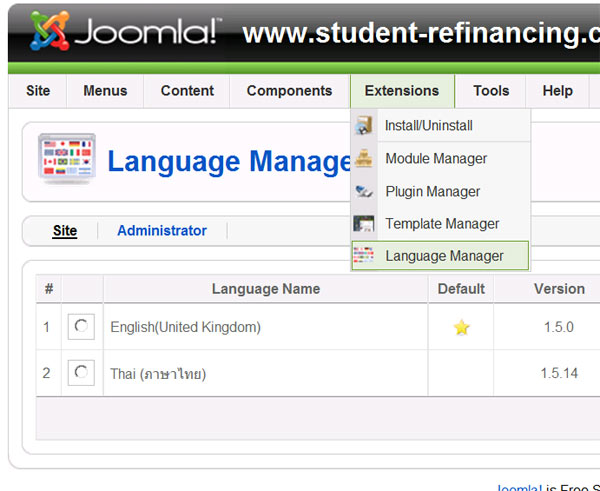This screenshot has width=600, height=491.
Task: Click the Install/Uninstall menu icon
Action: 364,125
